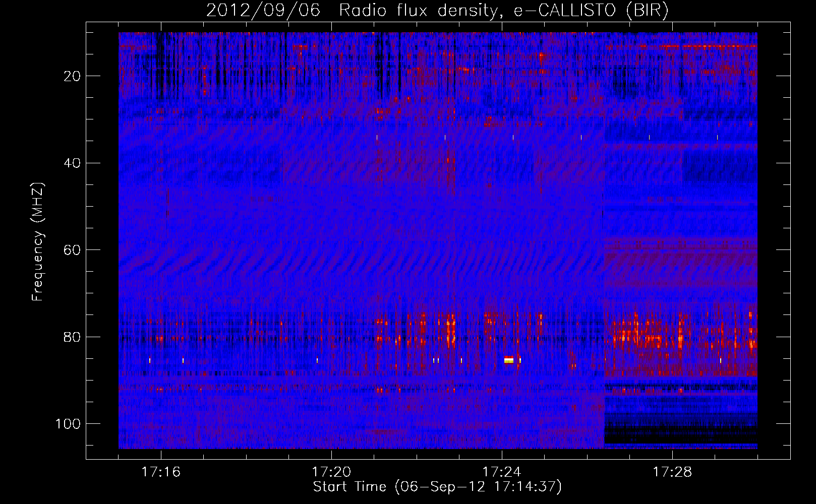Screen dimensions: 816x504
Task: Click the plot title '2012/09/06 Radio flux density, e-CALLISTO (BIR)'
Action: (x=437, y=10)
